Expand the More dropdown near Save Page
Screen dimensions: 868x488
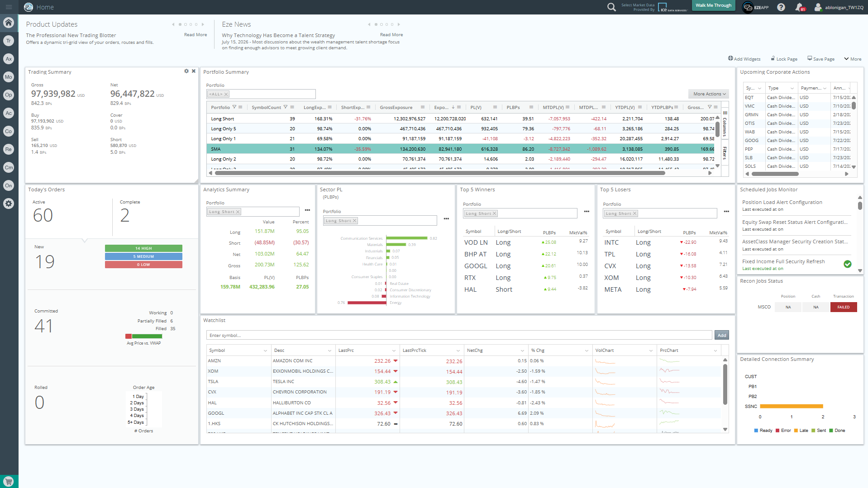(x=853, y=59)
